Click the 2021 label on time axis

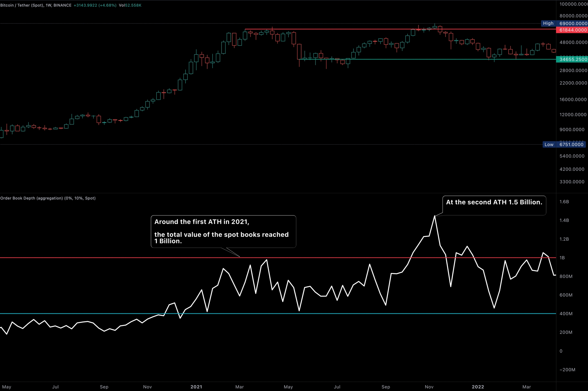(x=196, y=387)
